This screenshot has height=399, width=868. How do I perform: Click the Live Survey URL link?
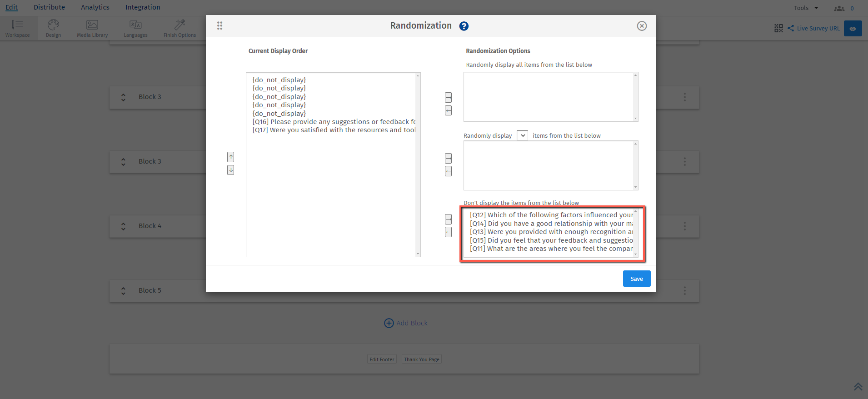[x=818, y=28]
